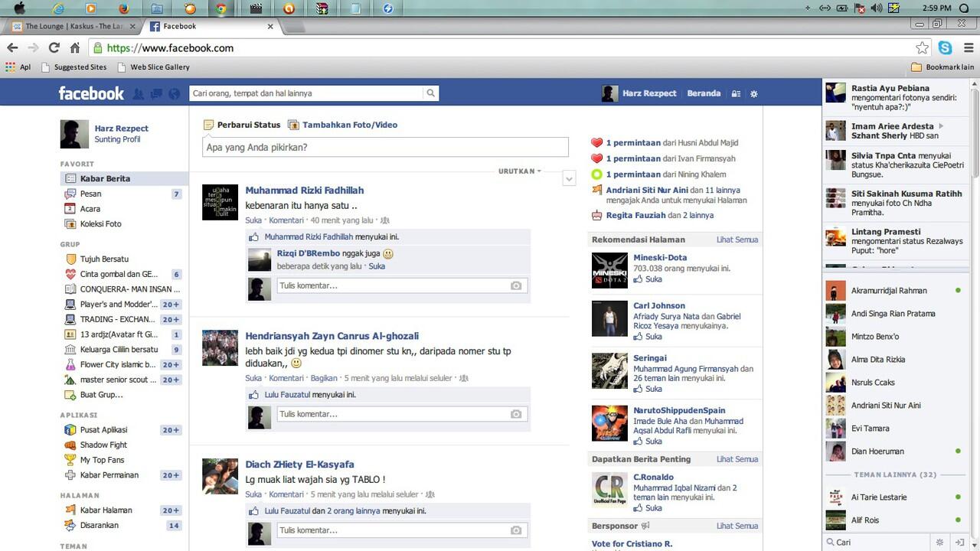Select Kabar Berita in sidebar
The width and height of the screenshot is (980, 551).
pyautogui.click(x=124, y=178)
